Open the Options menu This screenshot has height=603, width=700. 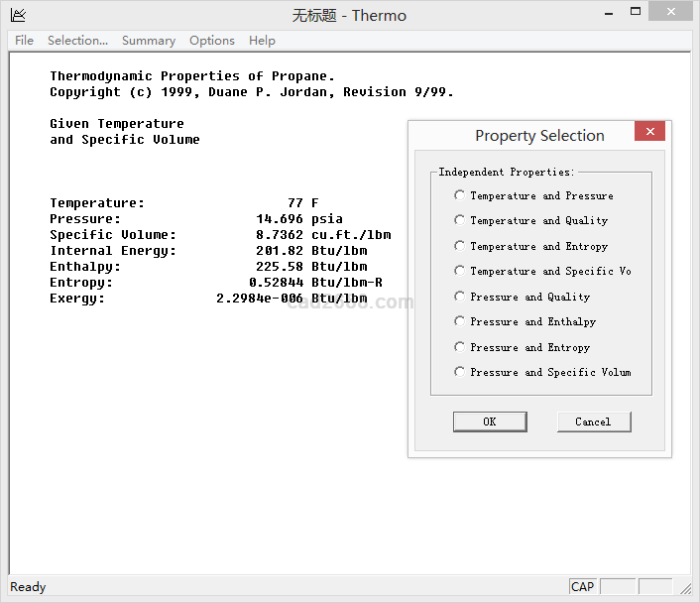pyautogui.click(x=212, y=41)
